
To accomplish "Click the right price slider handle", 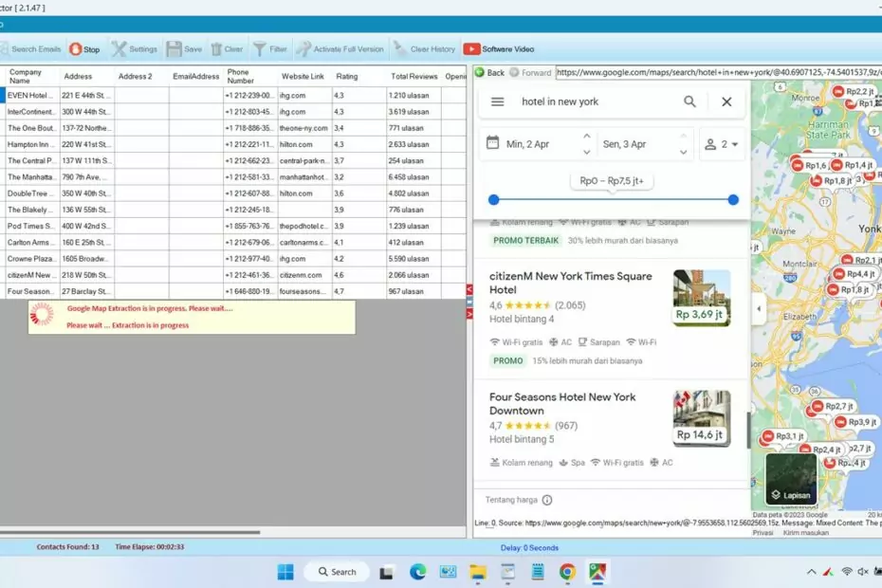I will tap(733, 199).
